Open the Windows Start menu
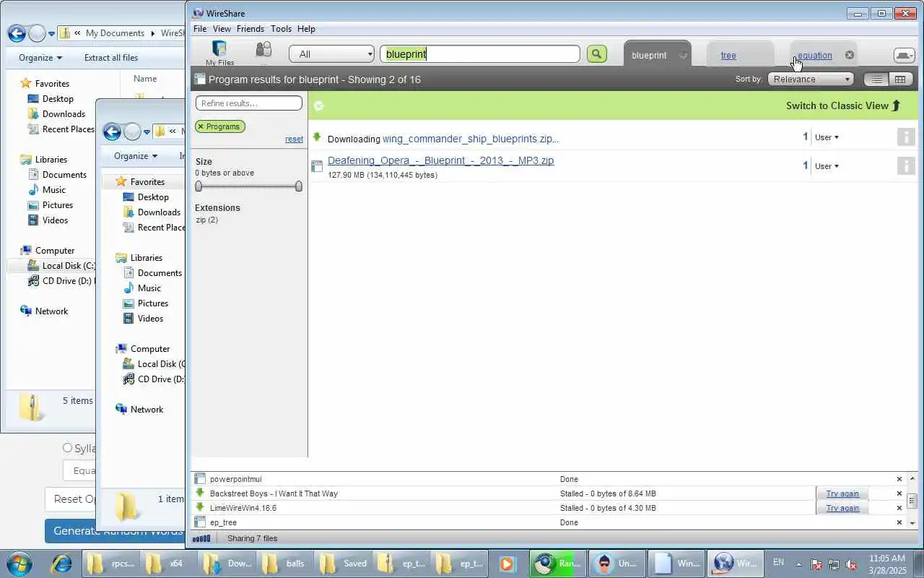The height and width of the screenshot is (578, 924). point(19,564)
